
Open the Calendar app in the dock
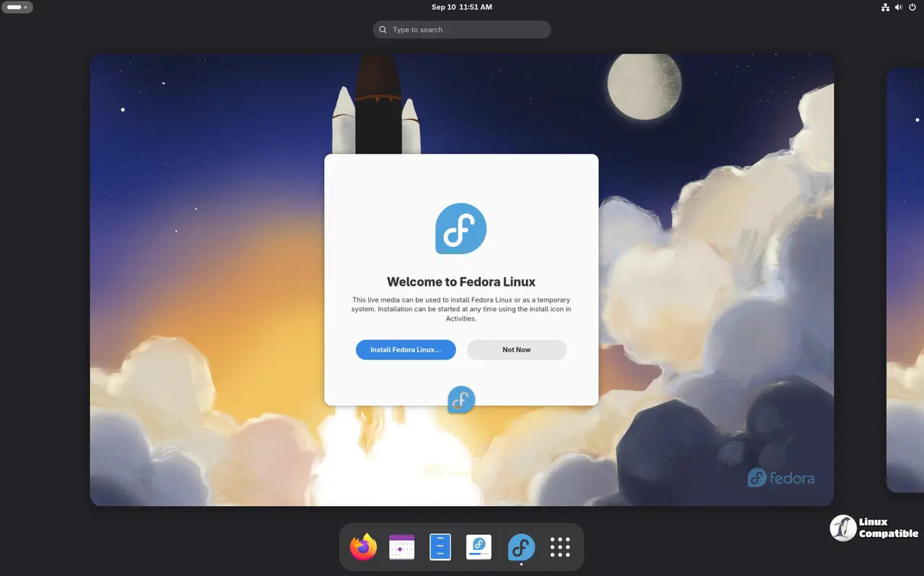pos(401,547)
